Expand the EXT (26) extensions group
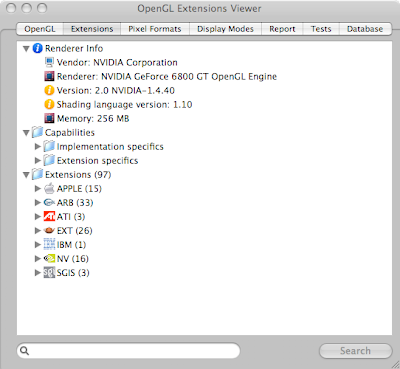400x369 pixels. (38, 230)
